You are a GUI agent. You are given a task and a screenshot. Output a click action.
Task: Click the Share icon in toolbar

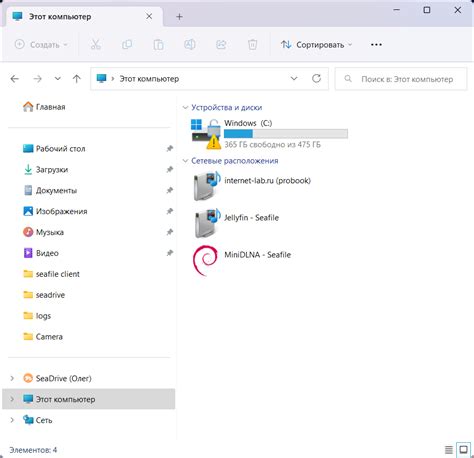tap(221, 44)
